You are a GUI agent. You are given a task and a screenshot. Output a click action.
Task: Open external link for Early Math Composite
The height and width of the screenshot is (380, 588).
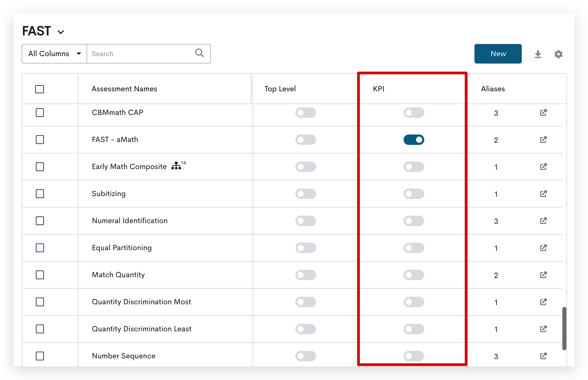point(543,167)
